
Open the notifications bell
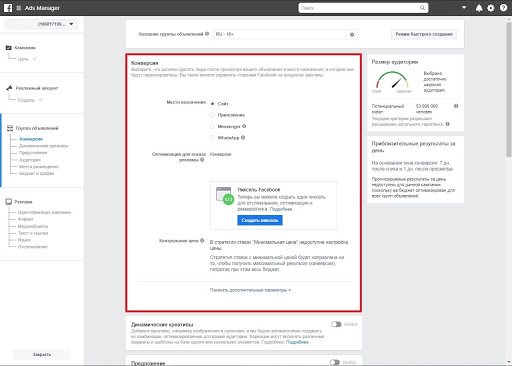click(479, 8)
